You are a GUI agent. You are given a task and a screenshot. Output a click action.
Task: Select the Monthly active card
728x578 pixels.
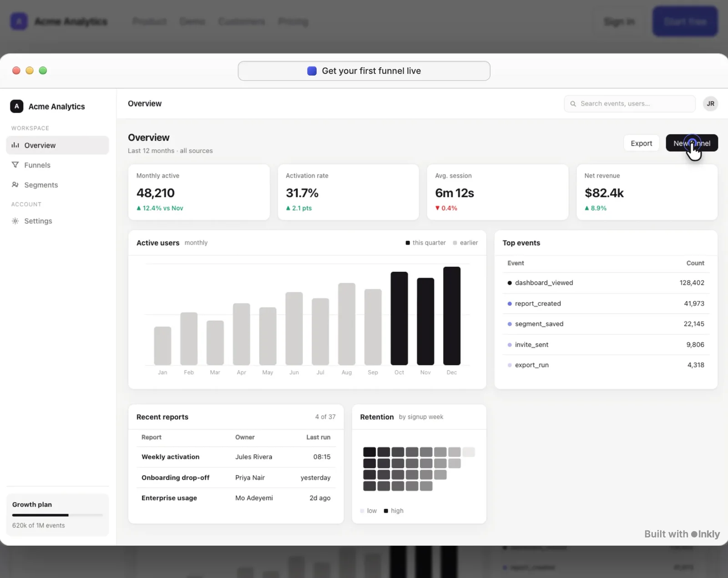point(199,192)
